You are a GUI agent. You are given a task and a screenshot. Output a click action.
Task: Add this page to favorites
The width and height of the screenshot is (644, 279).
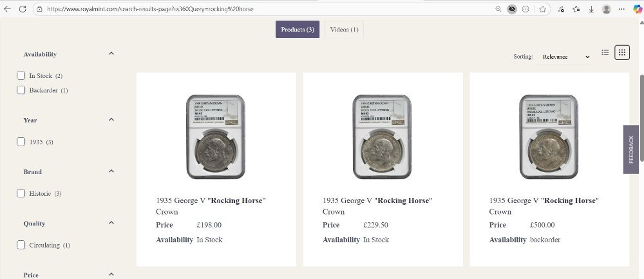pyautogui.click(x=543, y=9)
